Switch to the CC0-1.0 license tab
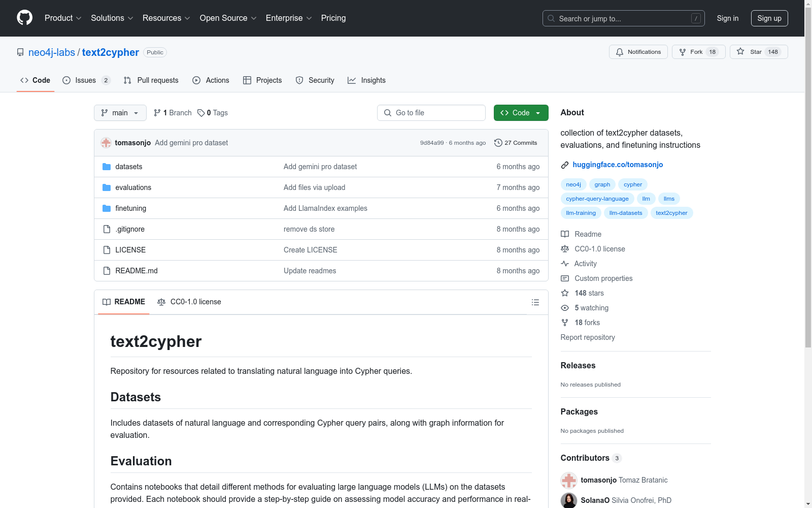This screenshot has height=508, width=812. point(189,302)
